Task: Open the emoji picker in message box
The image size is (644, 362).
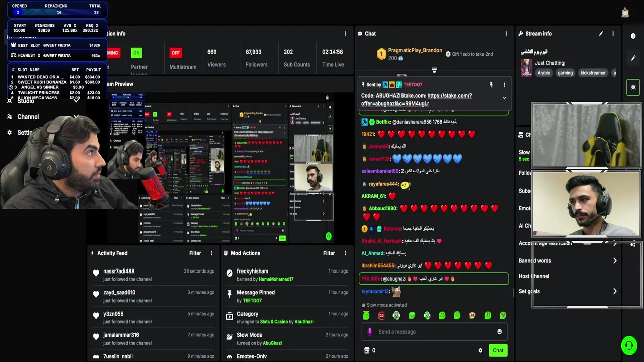Action: coord(499,332)
